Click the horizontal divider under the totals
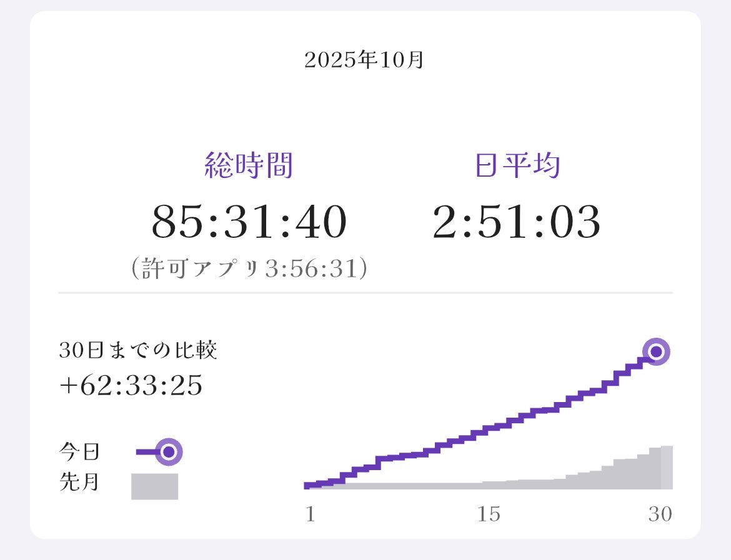Screen dimensions: 731x560 (365, 292)
